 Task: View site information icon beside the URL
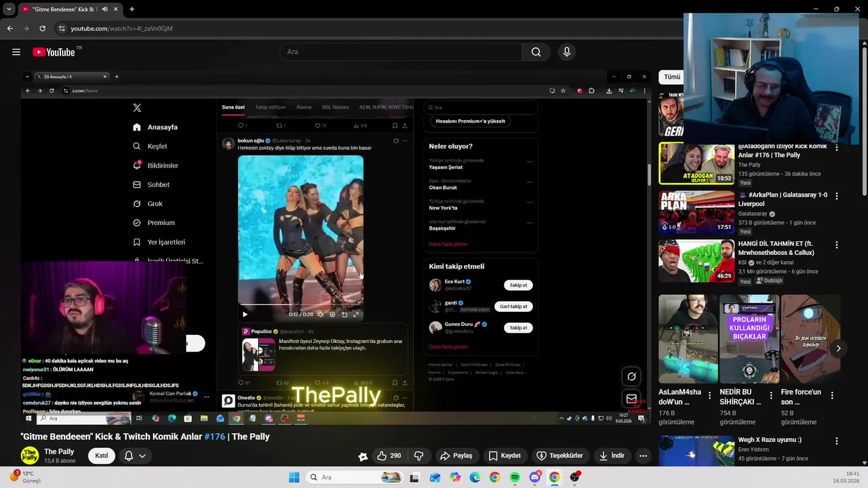click(62, 28)
